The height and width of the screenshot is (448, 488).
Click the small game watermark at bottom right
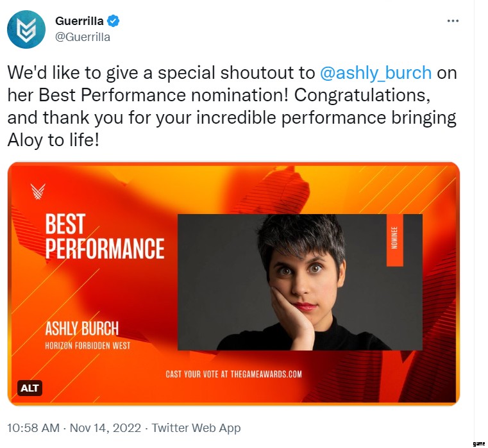coord(478,443)
